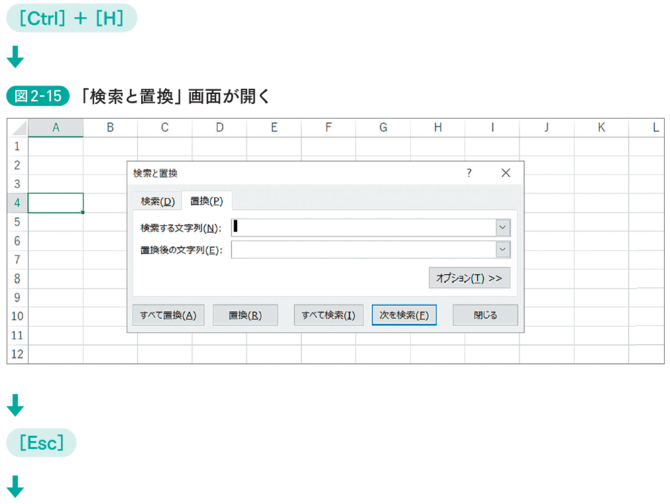
Task: Close the 検索と置換 dialog with X
Action: 506,173
